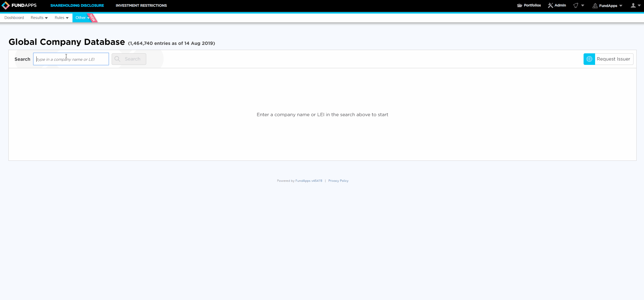Click the Admin wrench icon
Image resolution: width=644 pixels, height=300 pixels.
[550, 5]
